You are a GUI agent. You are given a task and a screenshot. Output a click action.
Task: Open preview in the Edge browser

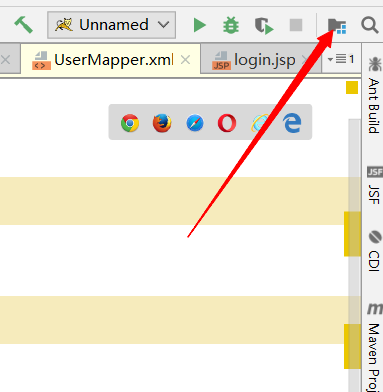(x=292, y=123)
